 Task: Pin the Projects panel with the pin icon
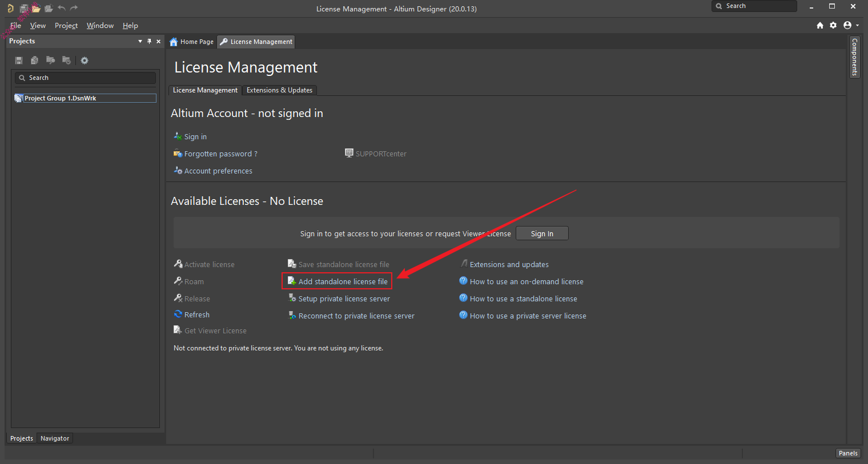pos(150,41)
